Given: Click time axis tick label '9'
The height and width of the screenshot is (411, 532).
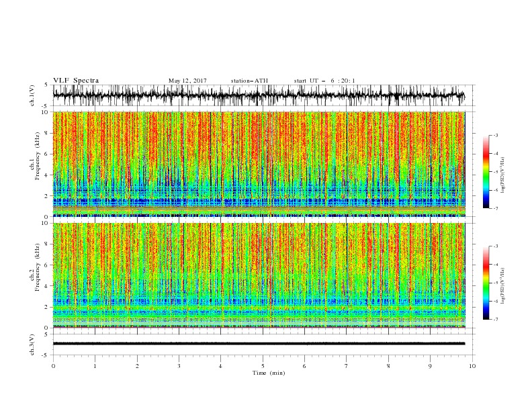Looking at the screenshot, I should click(430, 366).
